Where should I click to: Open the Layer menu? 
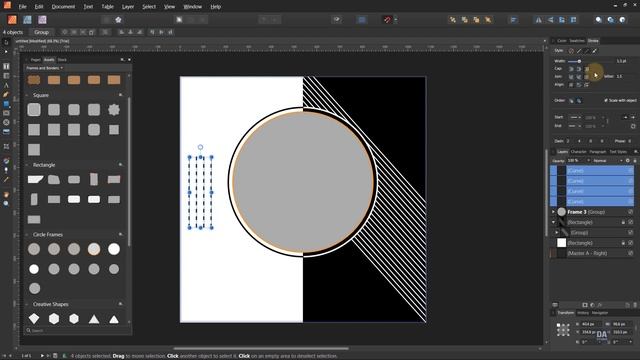pyautogui.click(x=128, y=7)
